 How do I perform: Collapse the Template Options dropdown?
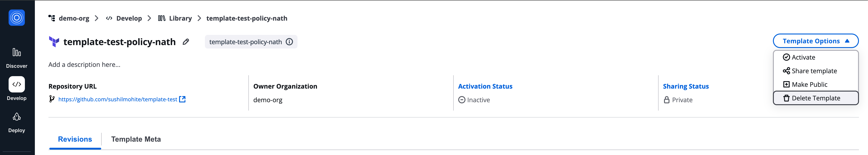click(x=815, y=41)
